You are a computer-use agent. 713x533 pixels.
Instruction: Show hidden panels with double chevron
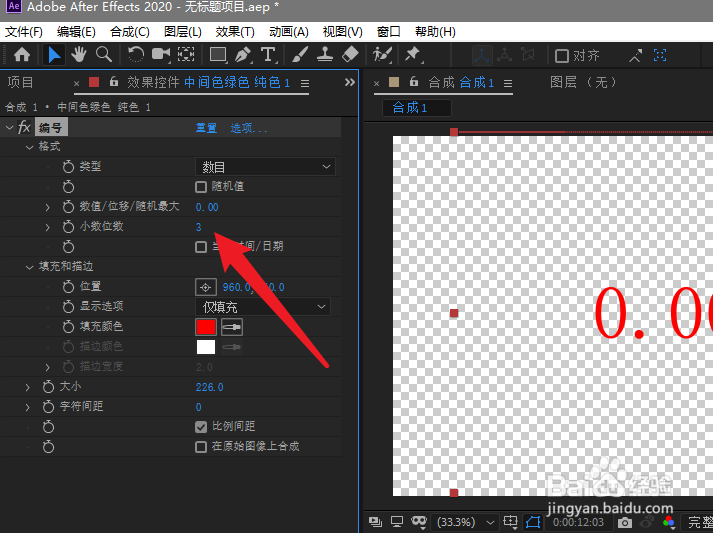coord(349,82)
